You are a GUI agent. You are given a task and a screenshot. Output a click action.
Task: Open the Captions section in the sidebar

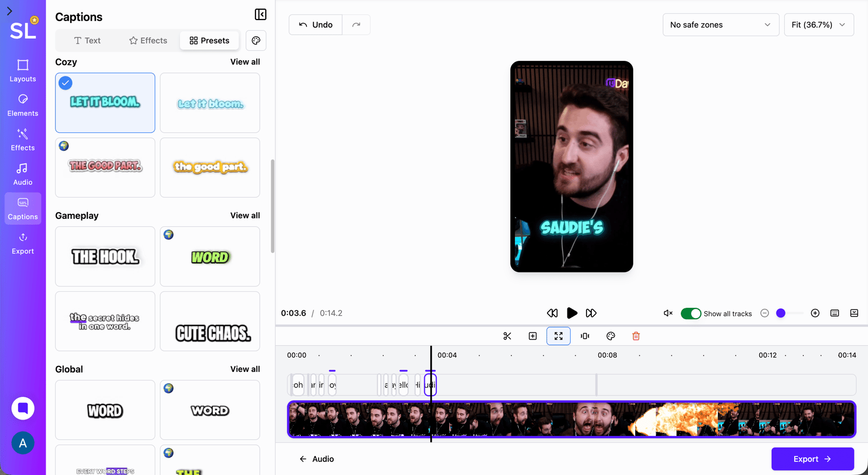coord(23,208)
